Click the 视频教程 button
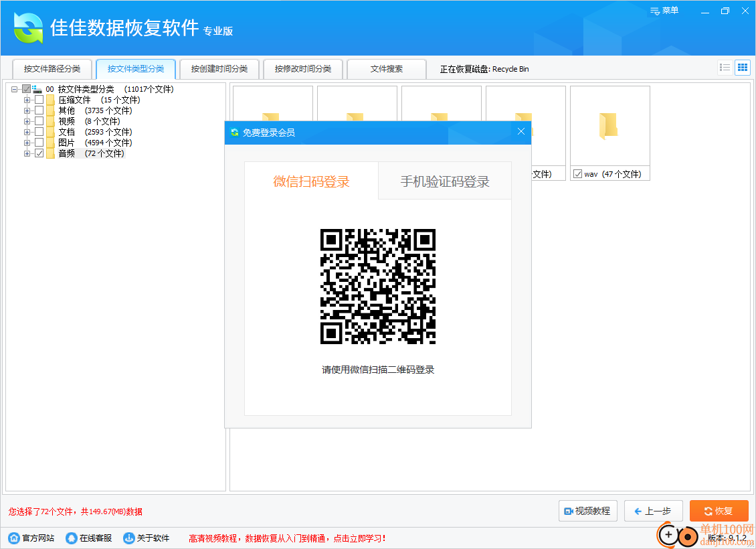Image resolution: width=756 pixels, height=549 pixels. click(x=587, y=511)
